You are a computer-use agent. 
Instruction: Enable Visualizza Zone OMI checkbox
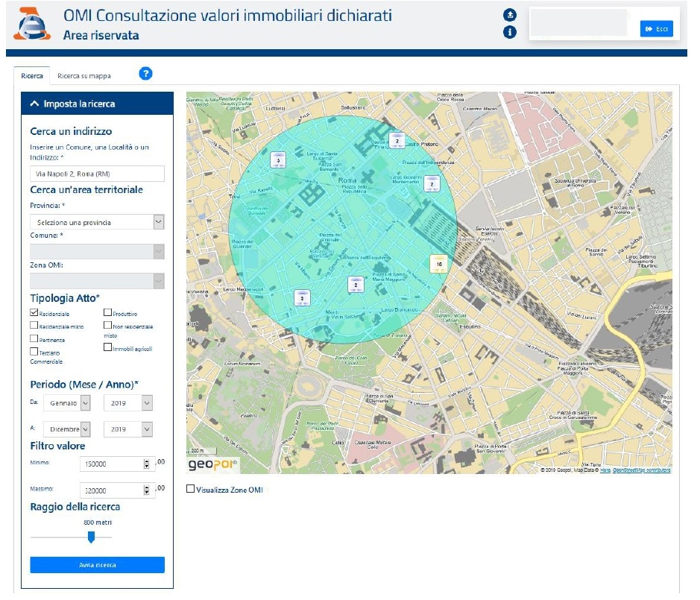click(190, 489)
